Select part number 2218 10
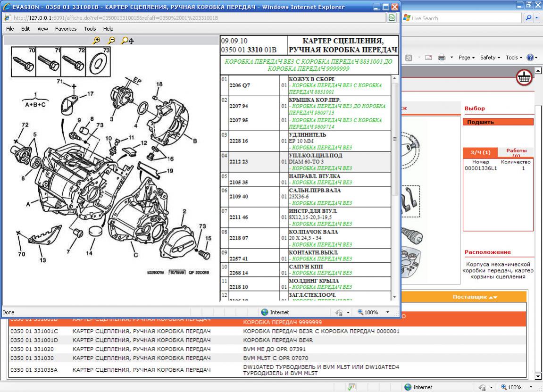543x392 pixels. [x=238, y=287]
